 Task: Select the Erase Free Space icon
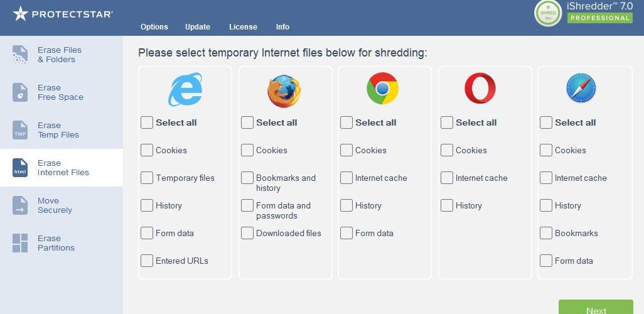tap(20, 92)
